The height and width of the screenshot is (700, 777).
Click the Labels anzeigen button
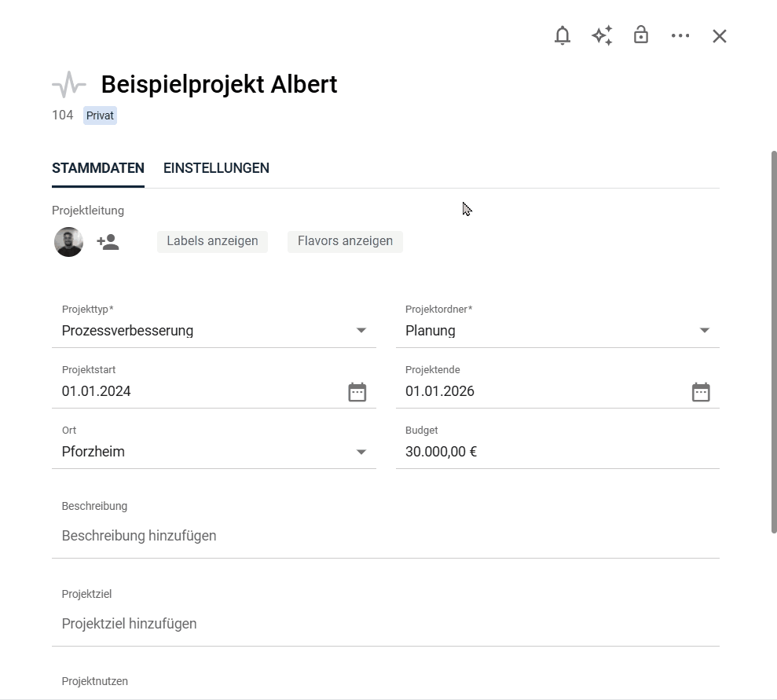[212, 241]
